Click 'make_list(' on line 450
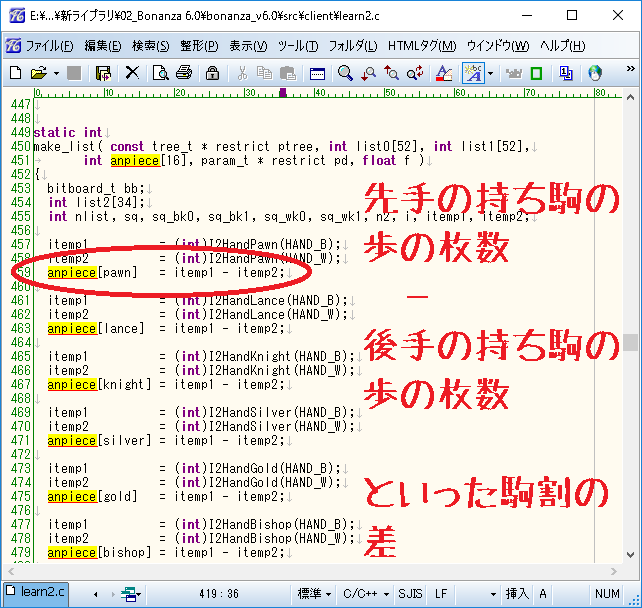The width and height of the screenshot is (642, 608). click(x=68, y=146)
